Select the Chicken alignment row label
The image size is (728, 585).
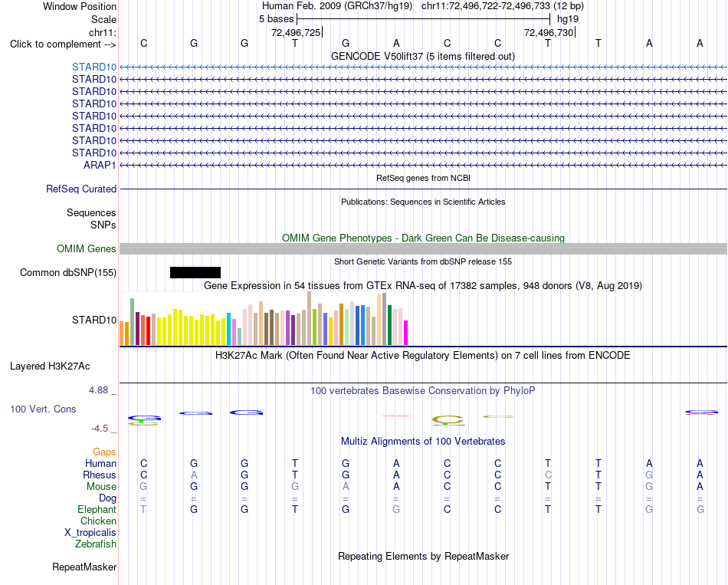(98, 521)
